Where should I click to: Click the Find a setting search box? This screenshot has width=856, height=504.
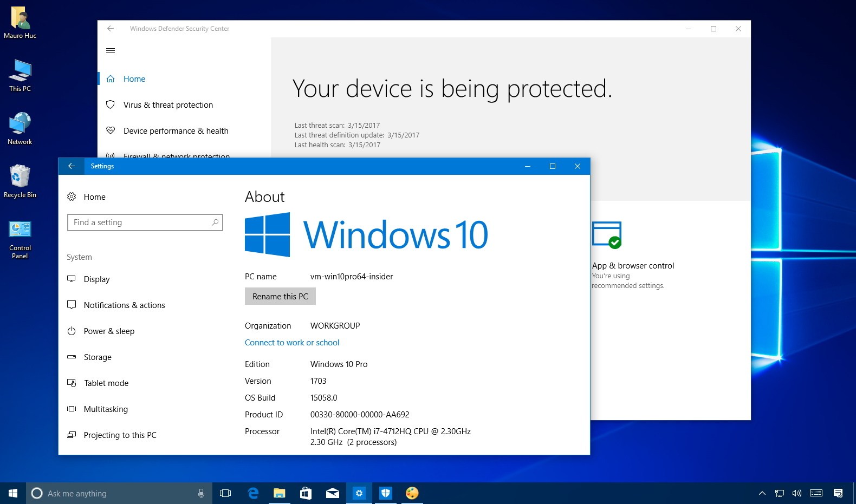point(145,222)
